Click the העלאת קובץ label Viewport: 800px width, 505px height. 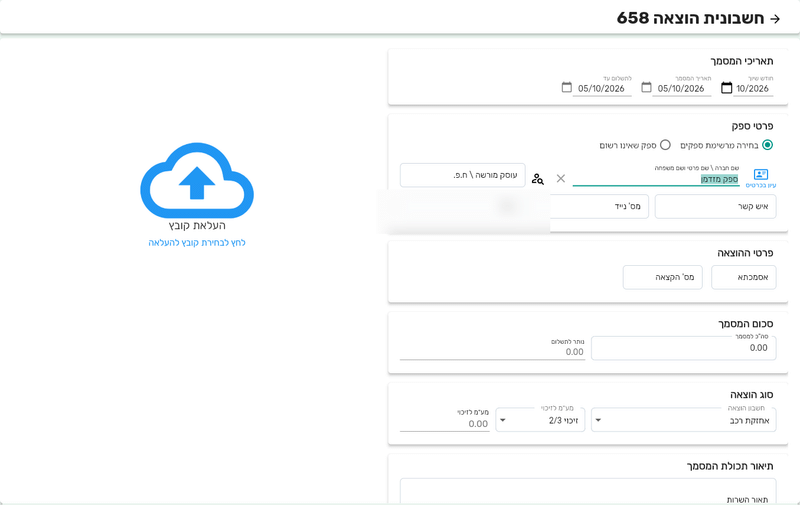[x=197, y=225]
